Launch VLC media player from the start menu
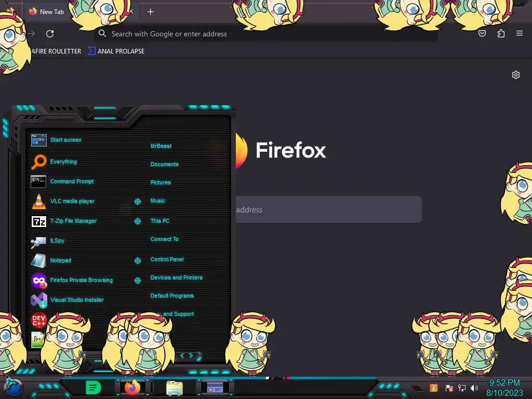532x399 pixels. [x=72, y=201]
